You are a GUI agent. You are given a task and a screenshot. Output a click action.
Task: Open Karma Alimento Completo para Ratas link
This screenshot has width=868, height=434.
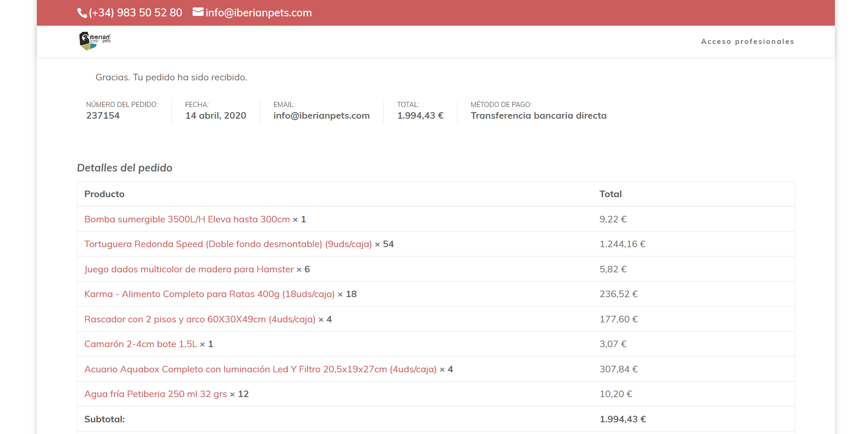210,294
